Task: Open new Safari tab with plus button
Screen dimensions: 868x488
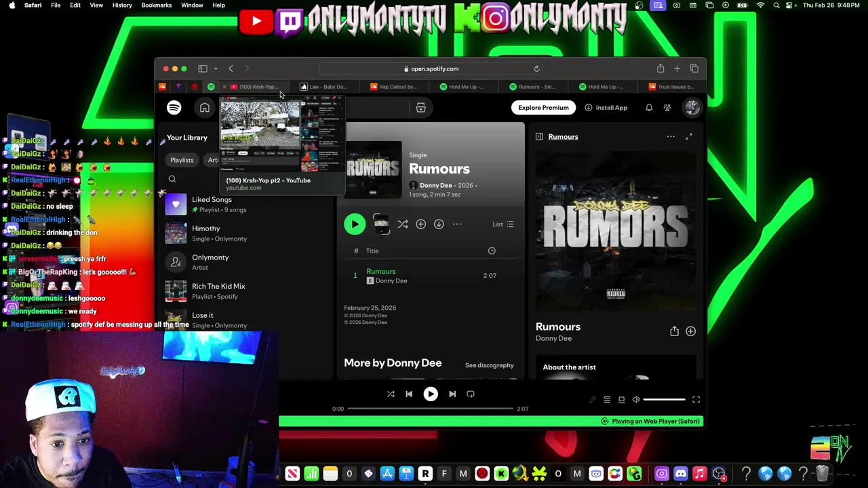Action: [x=677, y=68]
